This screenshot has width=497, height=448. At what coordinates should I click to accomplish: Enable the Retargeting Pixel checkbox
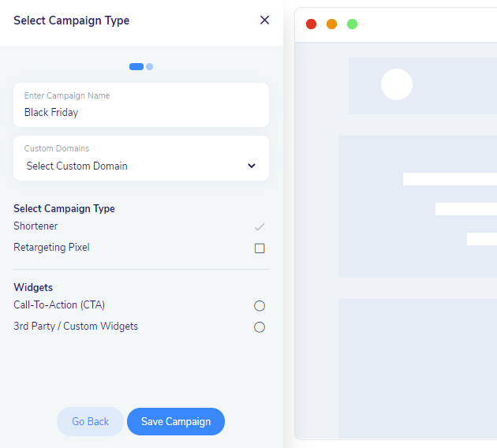[x=260, y=248]
